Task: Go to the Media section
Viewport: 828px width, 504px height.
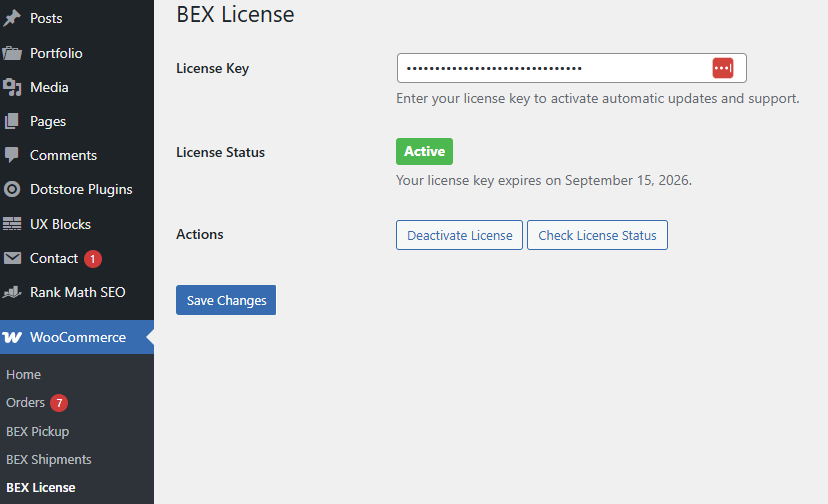Action: click(x=49, y=87)
